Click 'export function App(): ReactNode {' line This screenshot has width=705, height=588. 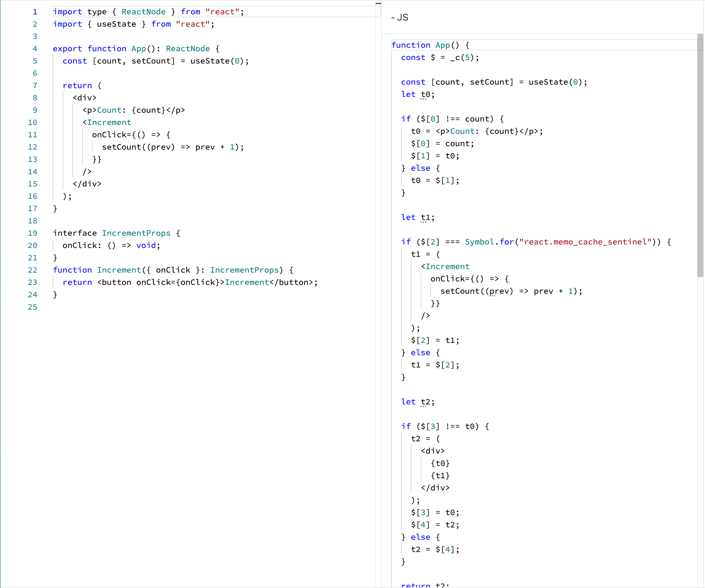(136, 49)
